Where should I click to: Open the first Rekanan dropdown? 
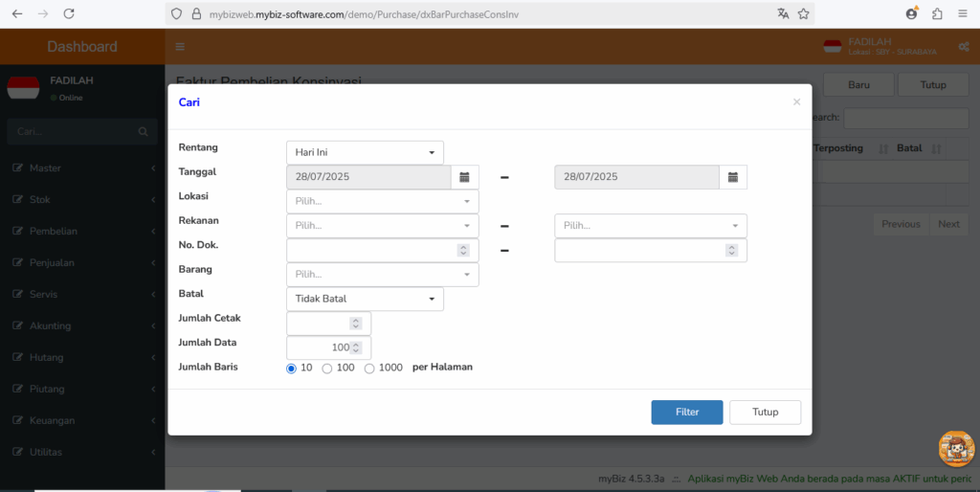tap(383, 226)
